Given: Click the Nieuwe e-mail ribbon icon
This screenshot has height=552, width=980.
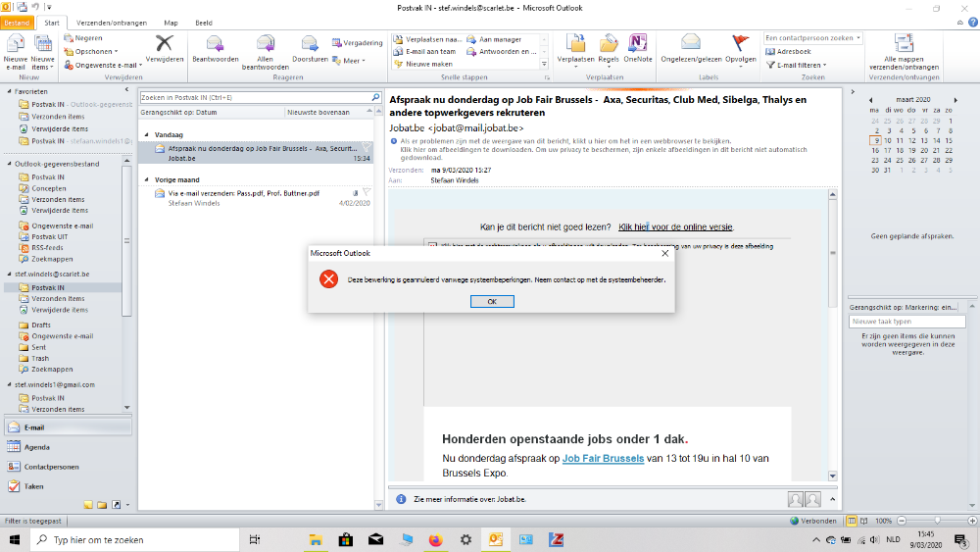Looking at the screenshot, I should (x=16, y=47).
